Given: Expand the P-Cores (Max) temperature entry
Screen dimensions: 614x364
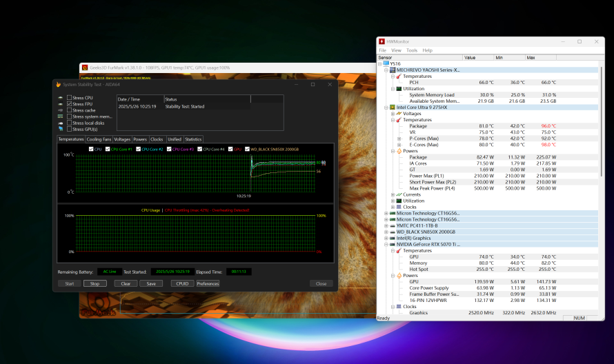Looking at the screenshot, I should pos(399,139).
